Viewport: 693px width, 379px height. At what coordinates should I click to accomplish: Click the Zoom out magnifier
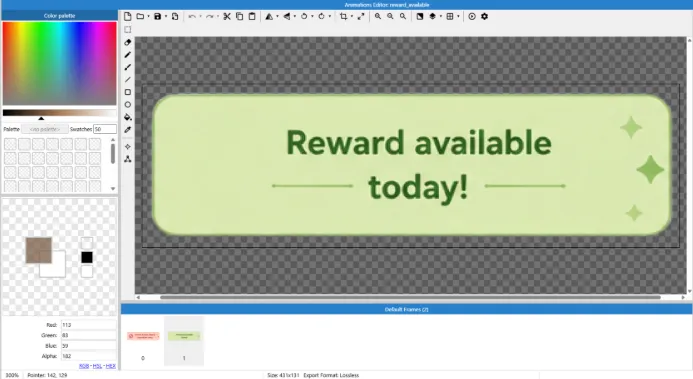pos(390,16)
